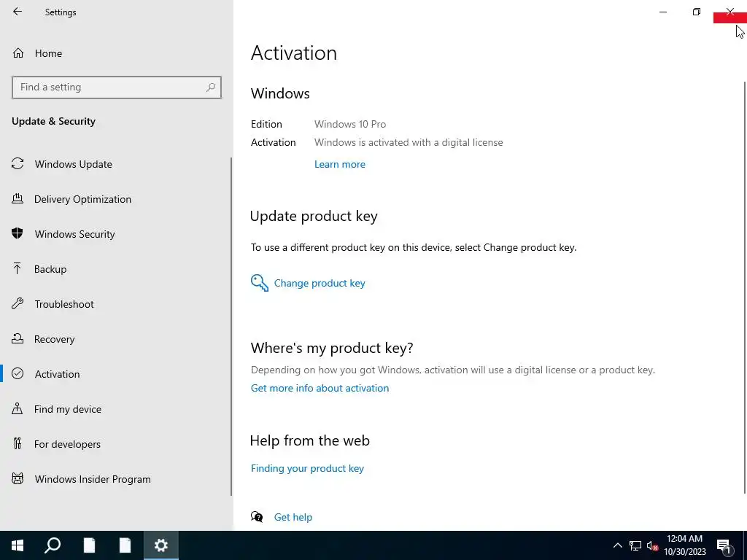Click 'Windows is activated with a digital license'
This screenshot has width=747, height=560.
point(409,142)
